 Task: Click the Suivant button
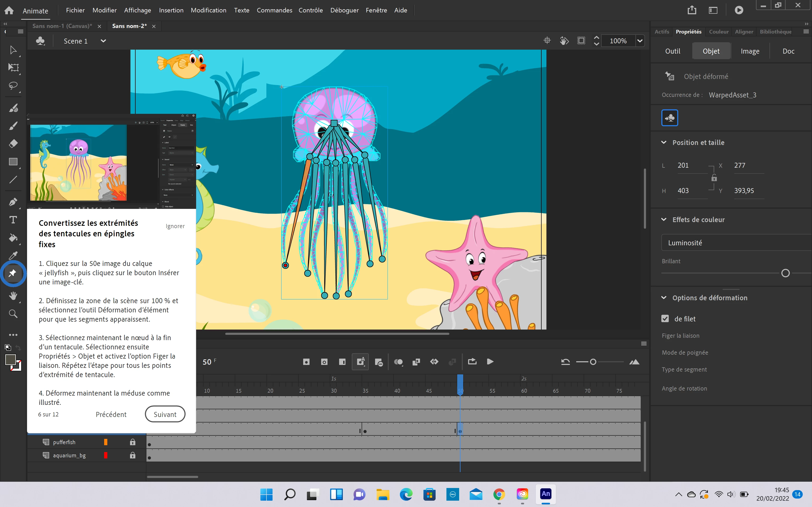165,415
